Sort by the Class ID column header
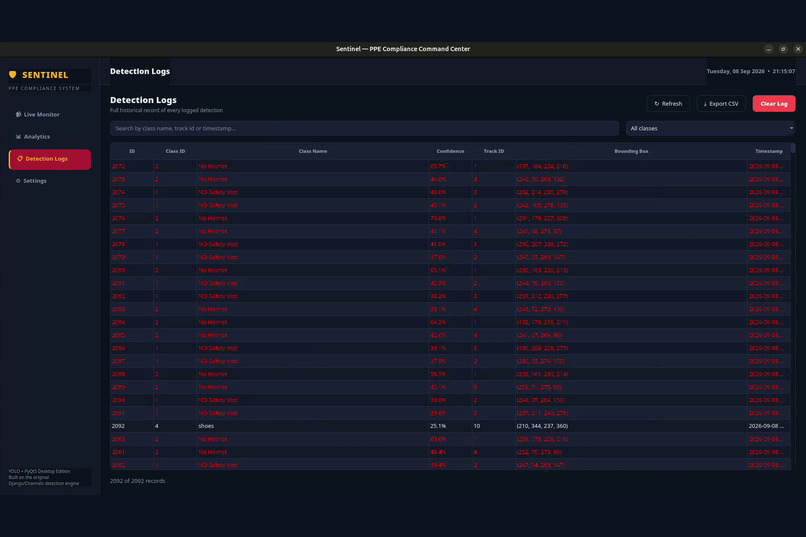This screenshot has width=806, height=537. pyautogui.click(x=175, y=151)
